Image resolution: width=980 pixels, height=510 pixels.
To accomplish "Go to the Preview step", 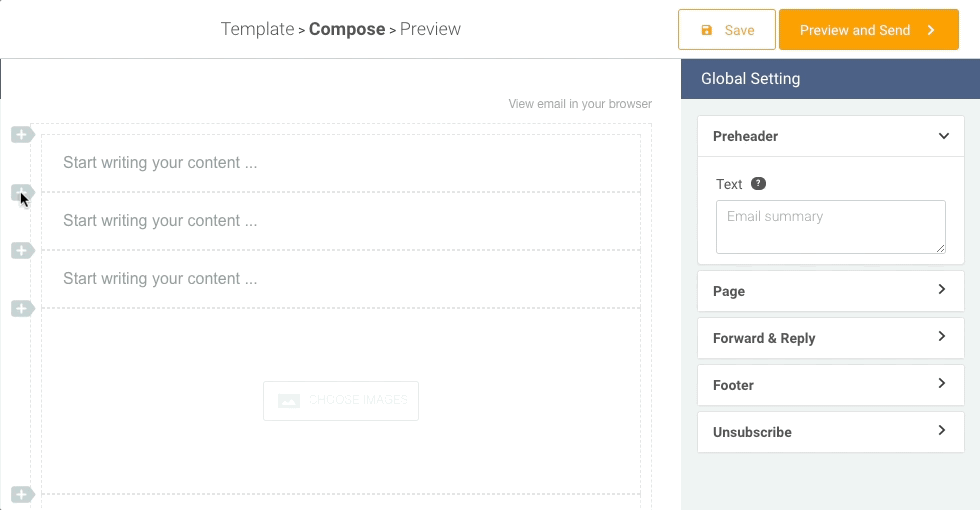I will [x=430, y=29].
